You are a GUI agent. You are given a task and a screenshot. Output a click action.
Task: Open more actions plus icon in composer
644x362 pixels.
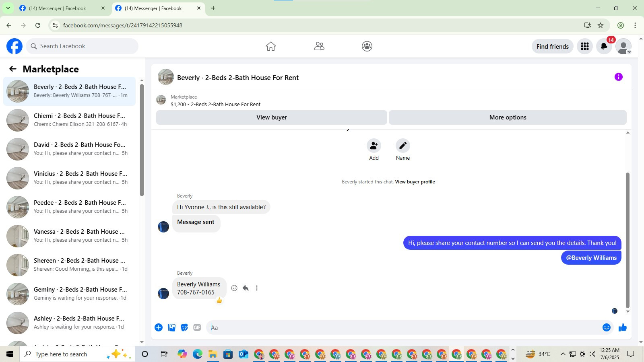[159, 327]
